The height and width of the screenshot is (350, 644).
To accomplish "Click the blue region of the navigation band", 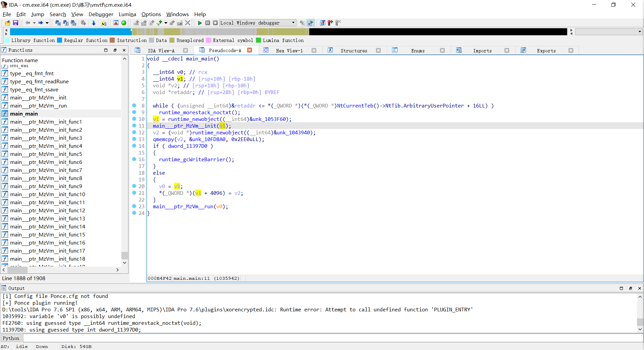I will tap(70, 32).
